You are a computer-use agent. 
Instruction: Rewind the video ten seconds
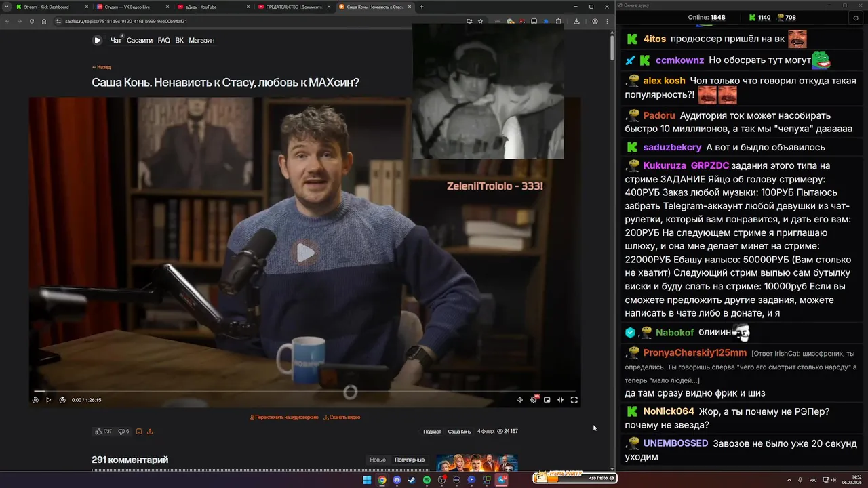tap(35, 400)
